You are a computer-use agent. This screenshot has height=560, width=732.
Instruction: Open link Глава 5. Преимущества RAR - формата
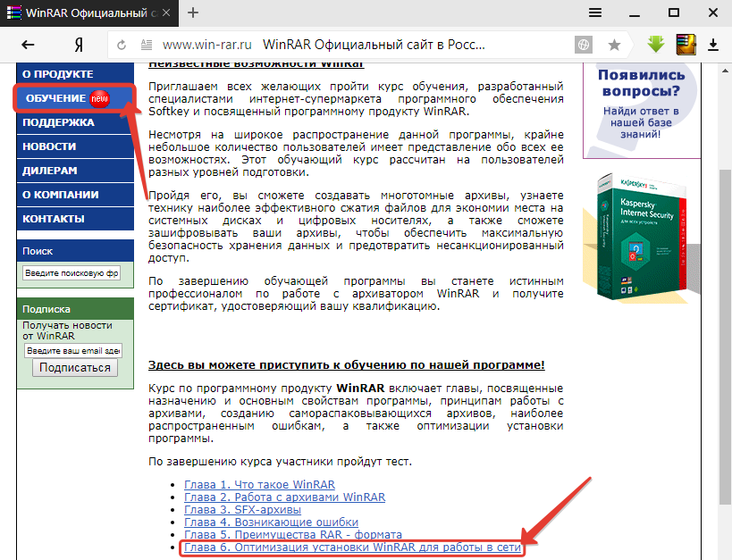pos(293,535)
